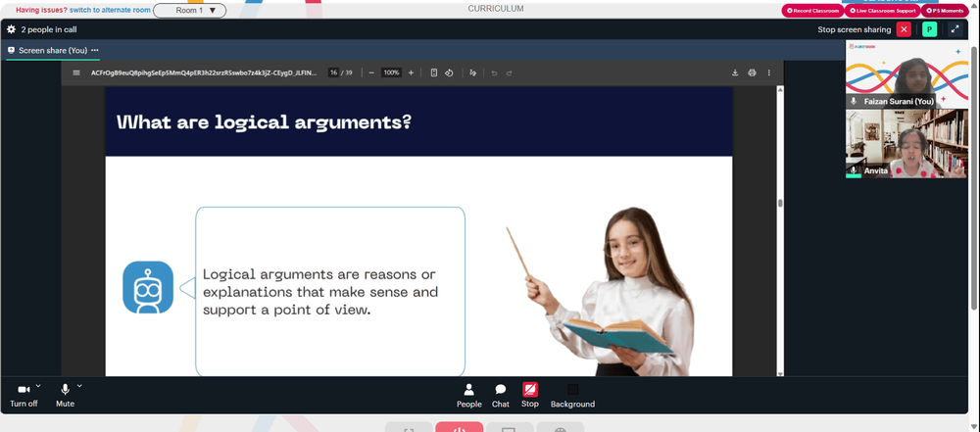Print the PDF document

pos(752,72)
